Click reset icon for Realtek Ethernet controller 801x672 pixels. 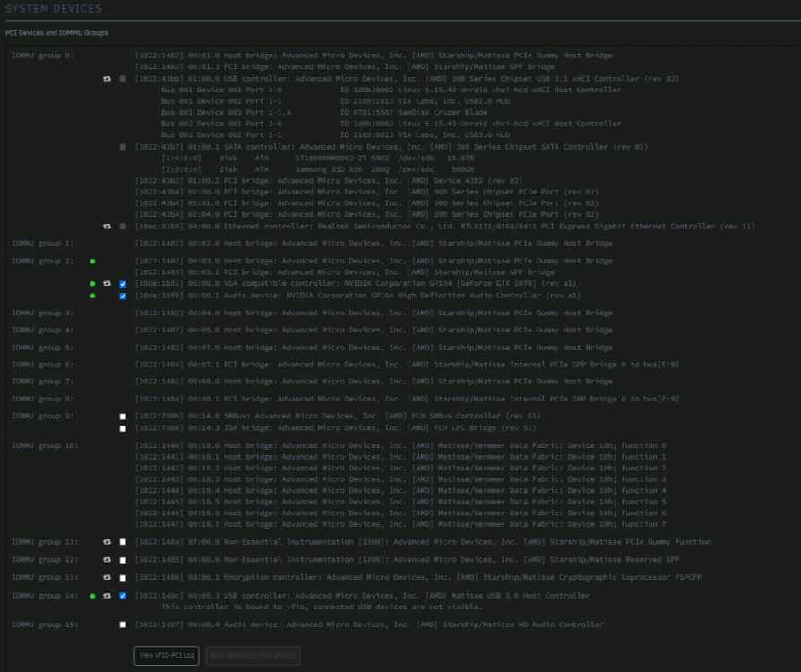coord(107,227)
